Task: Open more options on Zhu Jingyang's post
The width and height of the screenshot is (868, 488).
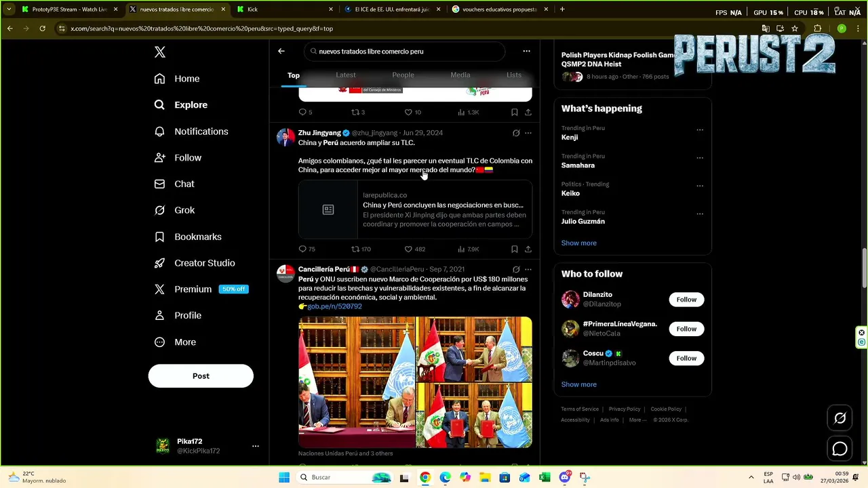Action: pos(528,133)
